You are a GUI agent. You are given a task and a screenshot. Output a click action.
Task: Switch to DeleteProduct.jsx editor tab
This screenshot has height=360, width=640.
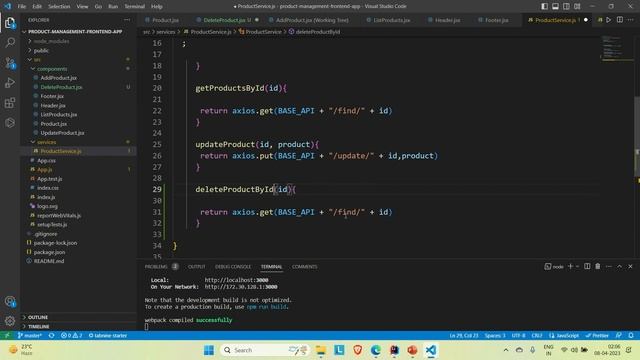224,20
